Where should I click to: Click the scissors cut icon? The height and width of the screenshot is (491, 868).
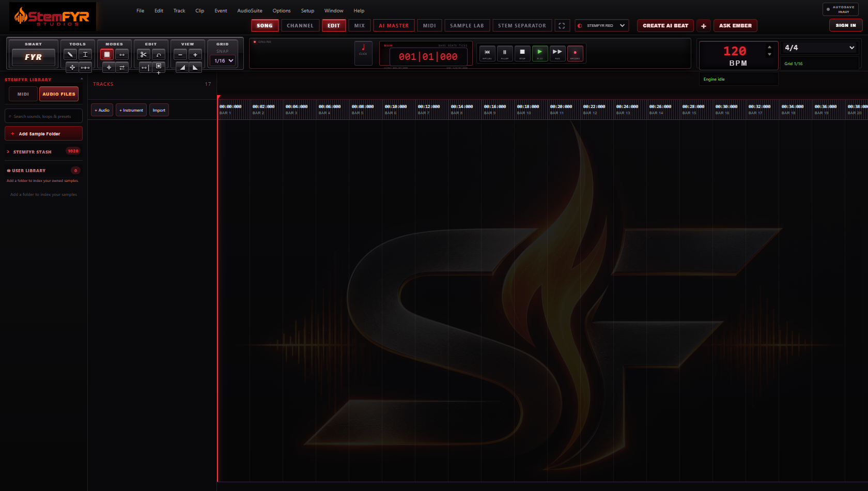(144, 54)
